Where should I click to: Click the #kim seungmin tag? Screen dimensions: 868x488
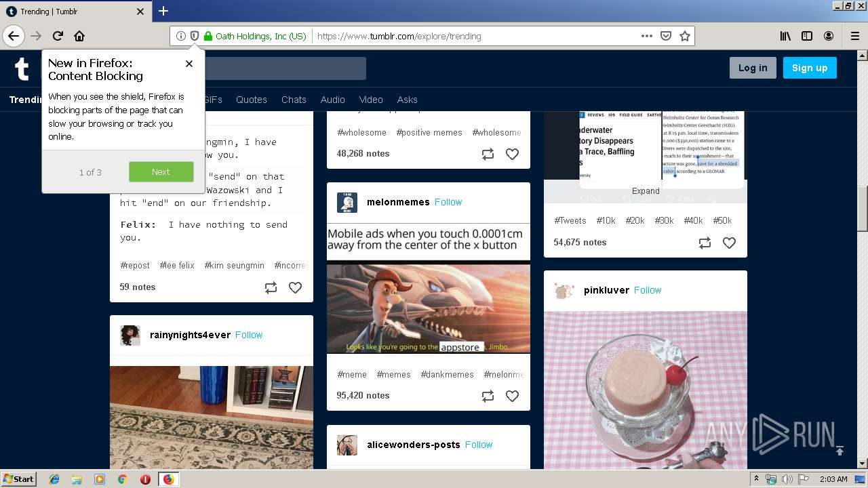click(235, 266)
